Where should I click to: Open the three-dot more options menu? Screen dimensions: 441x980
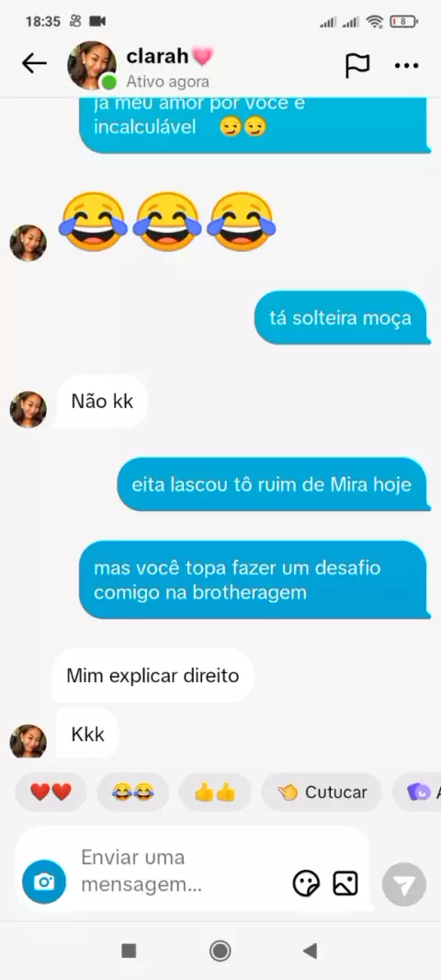pyautogui.click(x=407, y=65)
